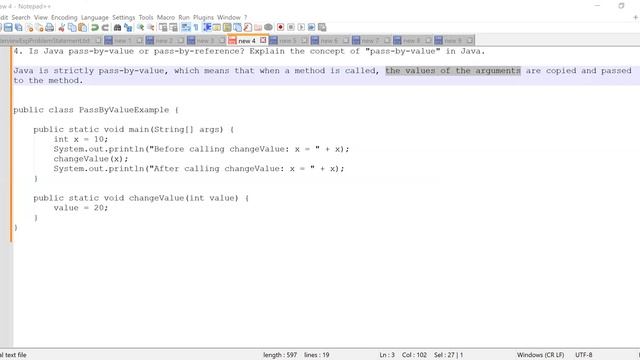Click the Monitoring eye toolbar icon

point(268,27)
